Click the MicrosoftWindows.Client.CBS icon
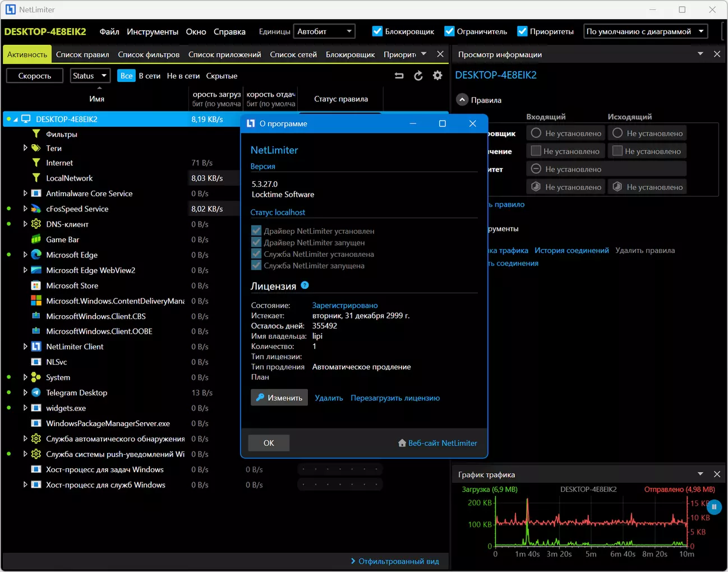The width and height of the screenshot is (728, 572). [x=36, y=316]
